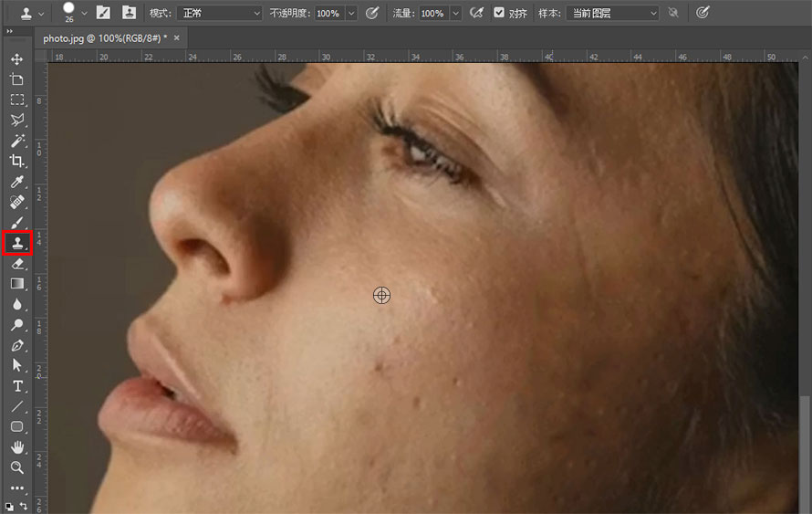Switch to the photo.jpg document tab
The image size is (812, 514).
click(105, 38)
